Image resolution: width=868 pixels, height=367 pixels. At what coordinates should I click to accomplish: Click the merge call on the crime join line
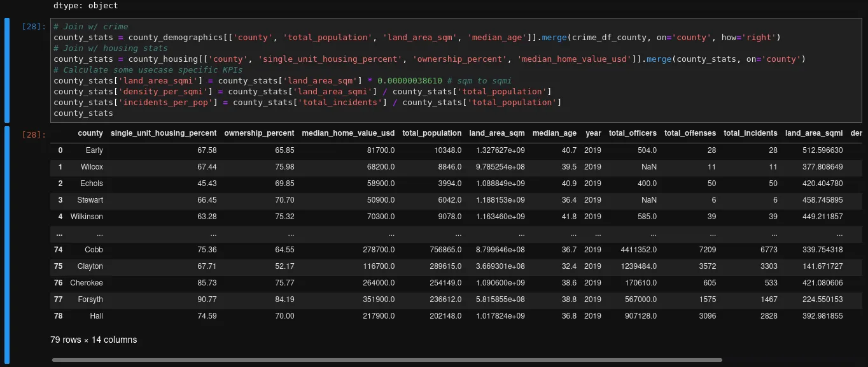553,37
